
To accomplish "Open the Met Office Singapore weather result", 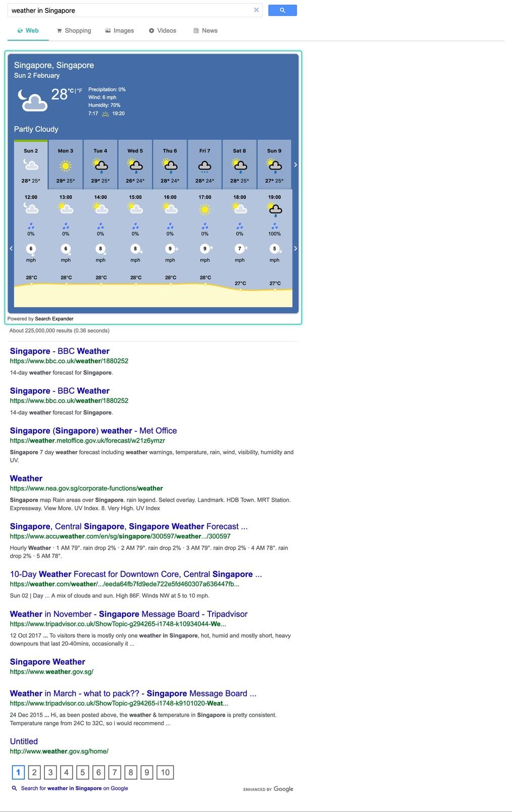I will [x=93, y=430].
